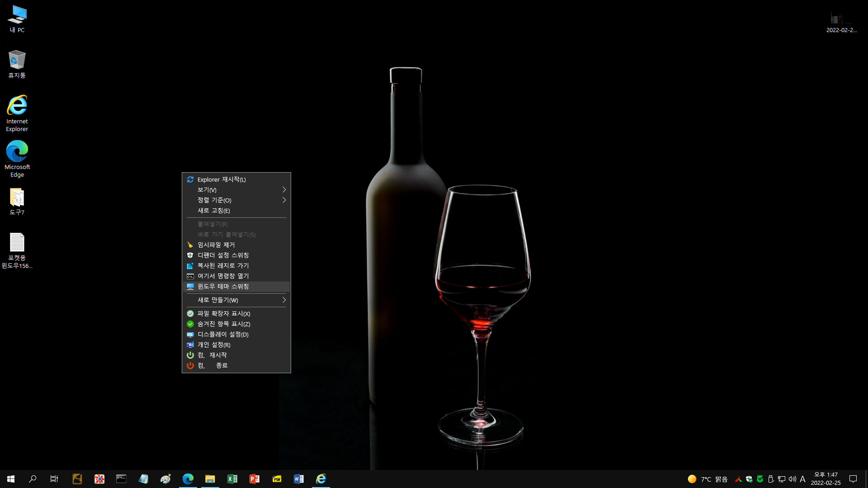This screenshot has height=488, width=868.
Task: Click green checkmark shield tray icon
Action: (760, 479)
